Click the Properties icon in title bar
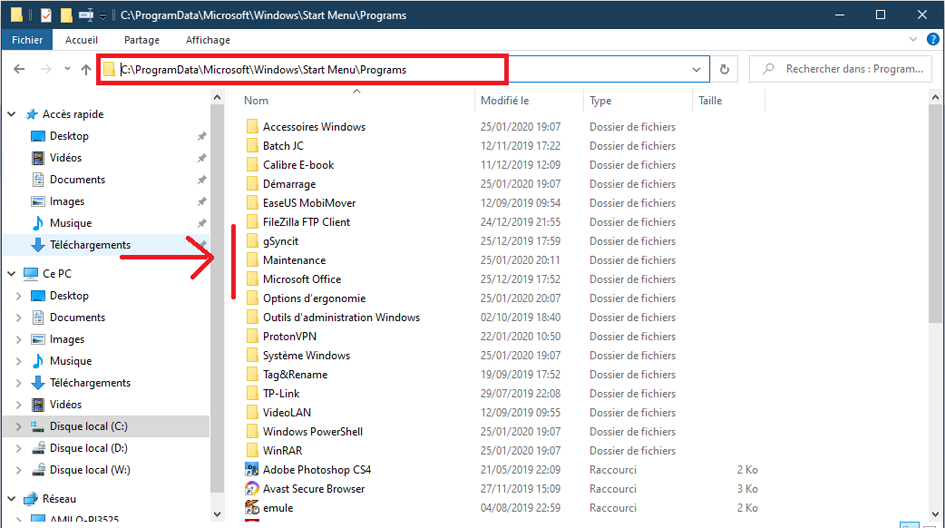 [46, 15]
